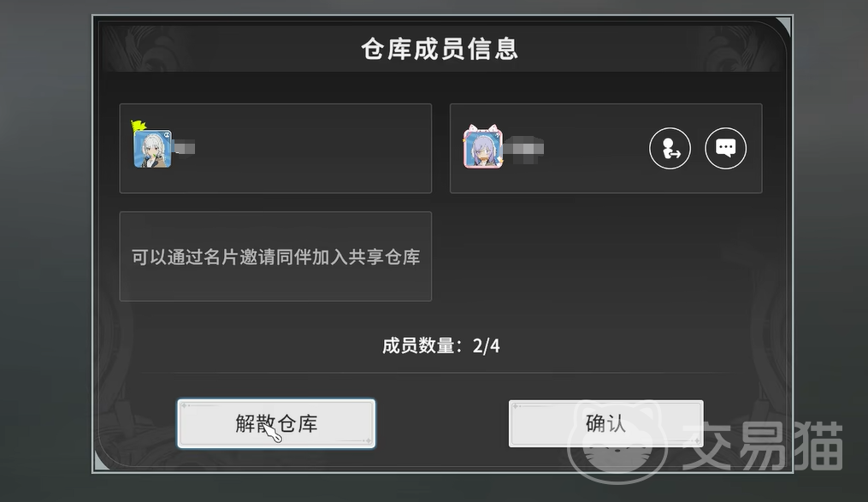The image size is (868, 502).
Task: Click the owner's blurred name
Action: click(183, 148)
